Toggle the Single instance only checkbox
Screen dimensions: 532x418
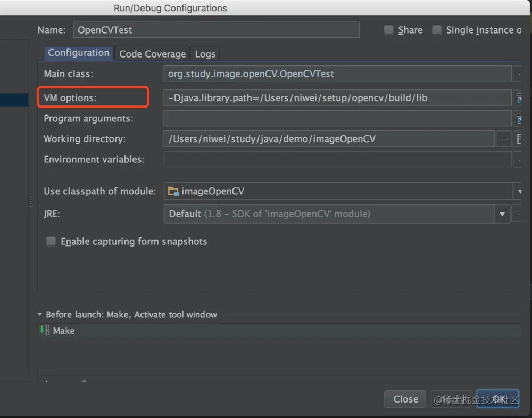pos(437,30)
